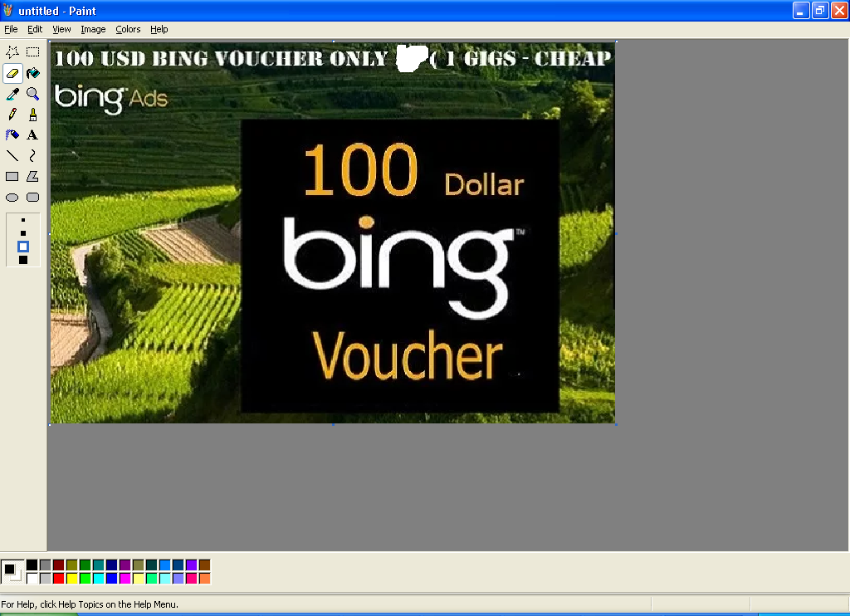Screen dimensions: 850x616
Task: Click the 'For Help, click Help Topics' status text
Action: 90,604
